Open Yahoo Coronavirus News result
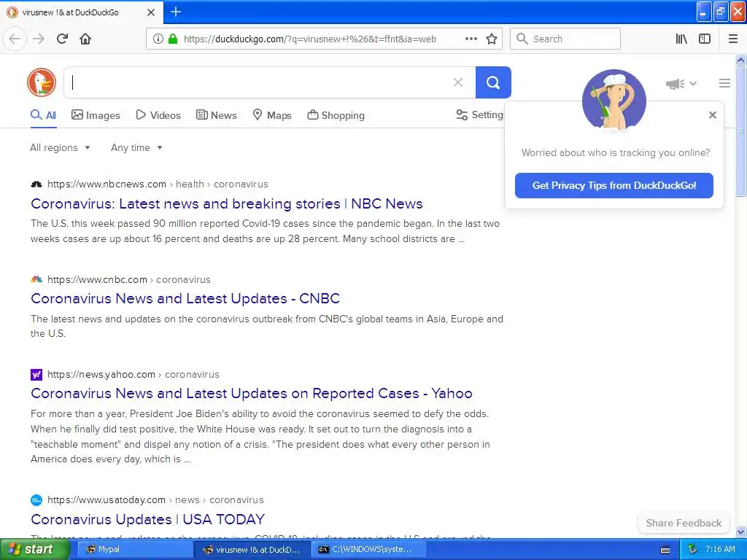The height and width of the screenshot is (560, 747). tap(252, 393)
